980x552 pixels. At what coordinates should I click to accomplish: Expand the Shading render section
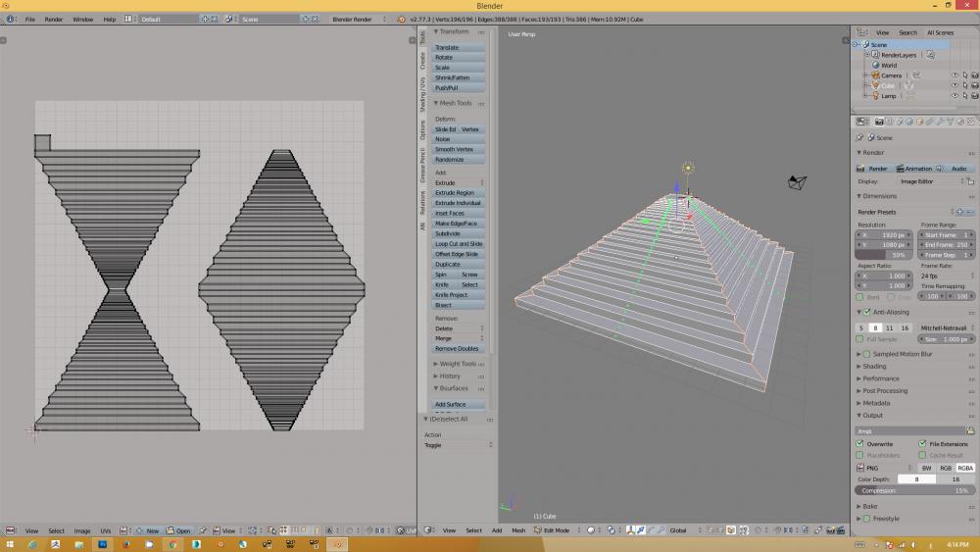coord(874,367)
